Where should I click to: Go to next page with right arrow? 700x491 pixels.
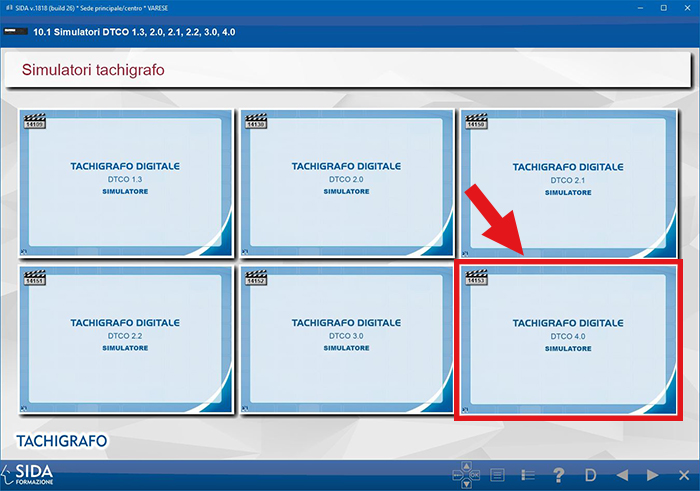coord(652,475)
